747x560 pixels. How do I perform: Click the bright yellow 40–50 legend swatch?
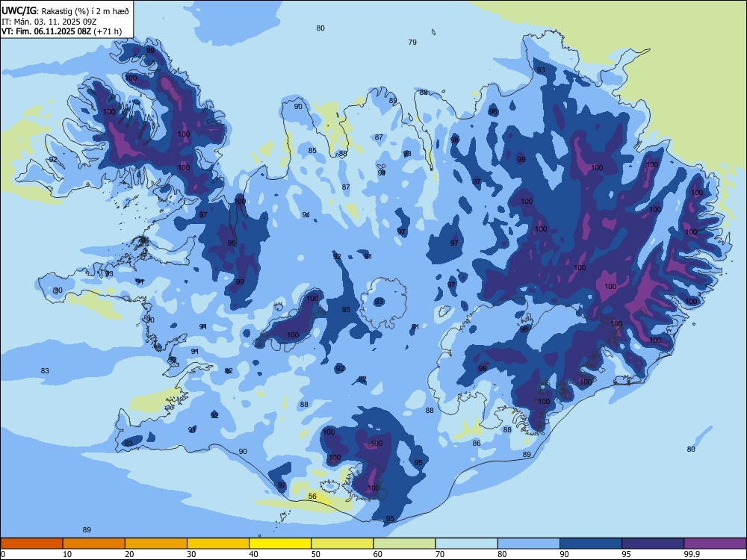[280, 544]
